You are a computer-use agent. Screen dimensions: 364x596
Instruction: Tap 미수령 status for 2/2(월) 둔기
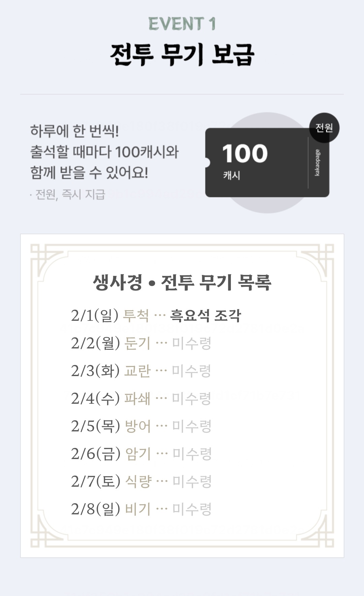click(x=191, y=343)
